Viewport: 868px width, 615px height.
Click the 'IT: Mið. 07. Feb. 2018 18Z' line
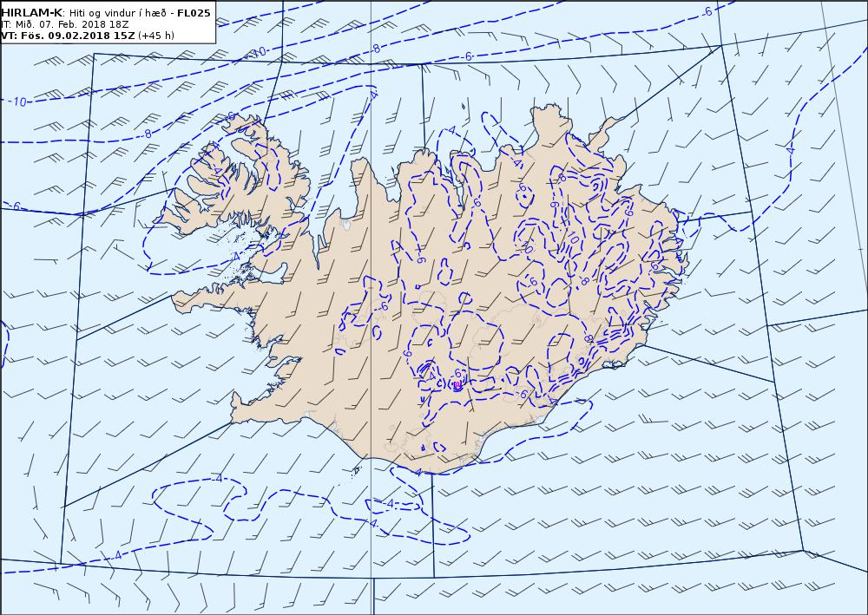66,24
